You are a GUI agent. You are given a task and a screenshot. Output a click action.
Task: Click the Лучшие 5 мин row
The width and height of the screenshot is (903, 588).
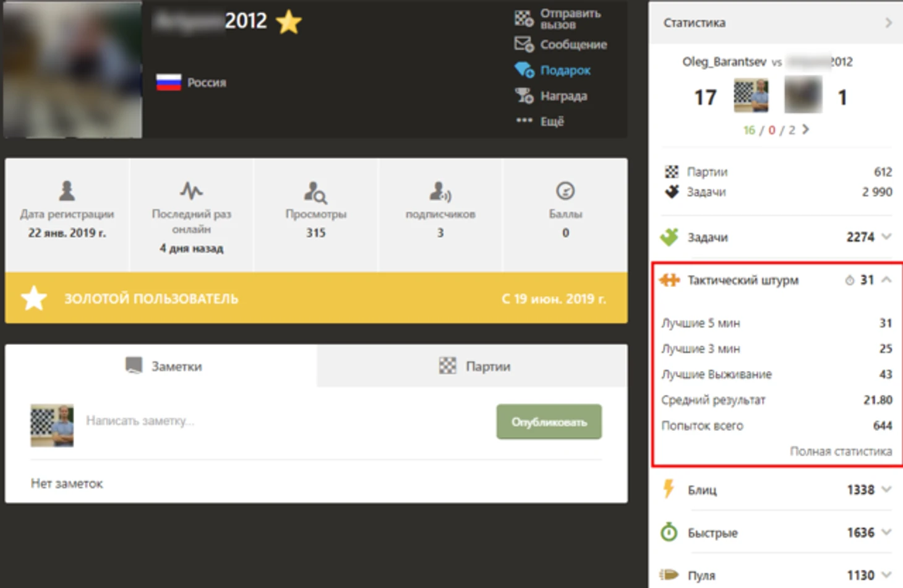point(776,323)
